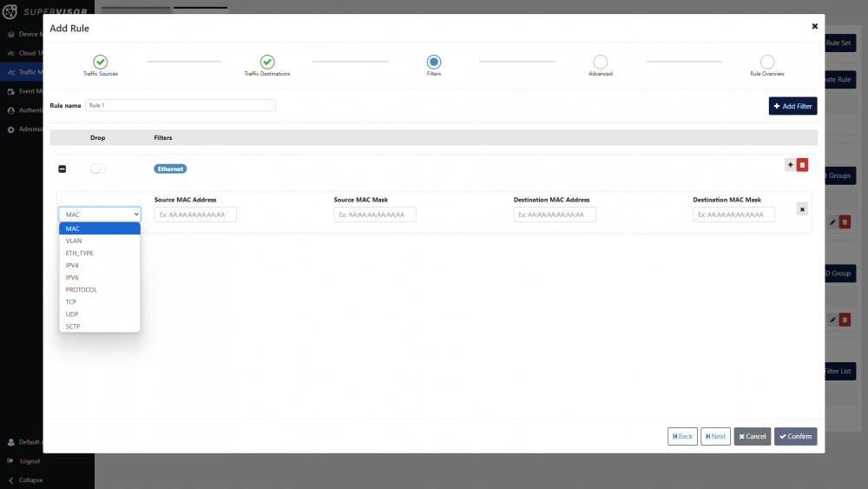Image resolution: width=868 pixels, height=489 pixels.
Task: Select ETH_TYPE from the dropdown options
Action: point(79,253)
